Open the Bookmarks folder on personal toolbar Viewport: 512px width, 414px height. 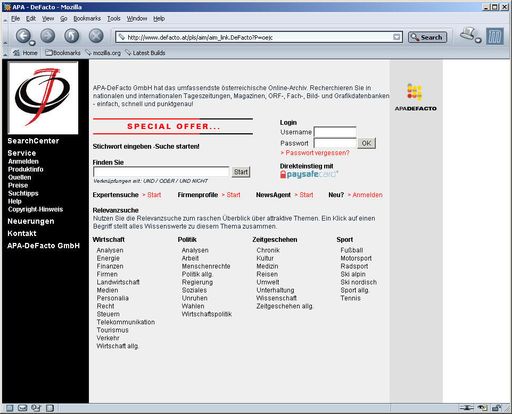(x=63, y=53)
